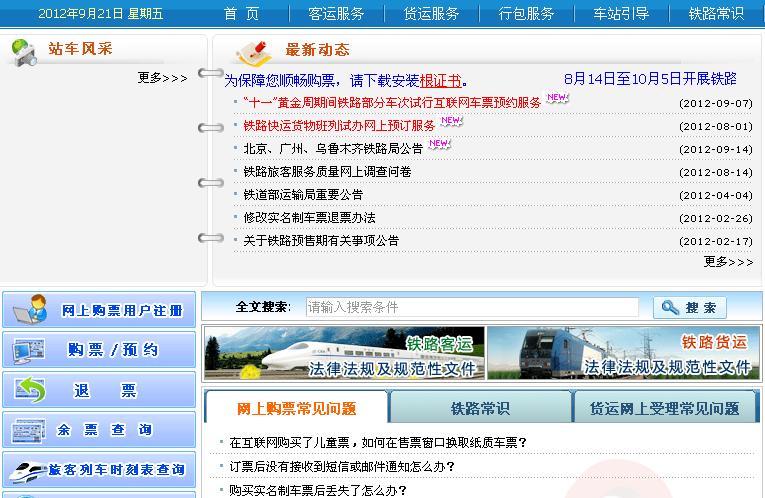Expand more news via 更多>>> under the news list
The height and width of the screenshot is (498, 765).
728,262
